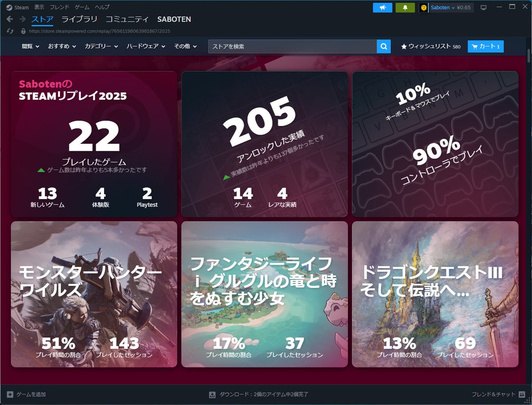Open the ヘルプ menu

tap(102, 7)
